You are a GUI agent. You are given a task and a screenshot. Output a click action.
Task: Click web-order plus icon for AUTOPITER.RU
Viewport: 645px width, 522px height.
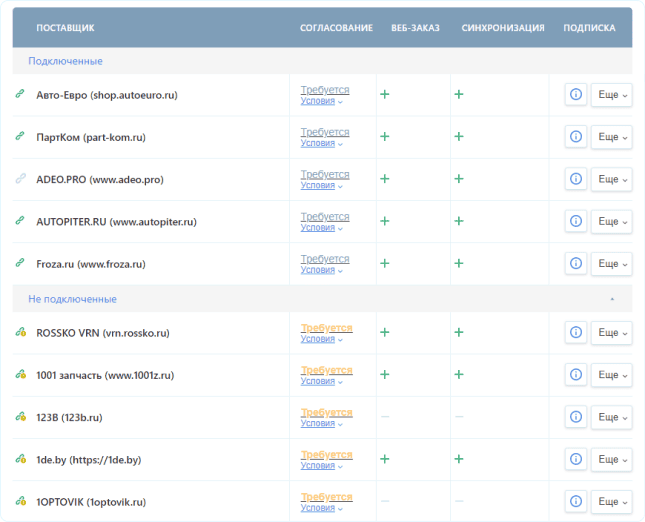point(385,221)
